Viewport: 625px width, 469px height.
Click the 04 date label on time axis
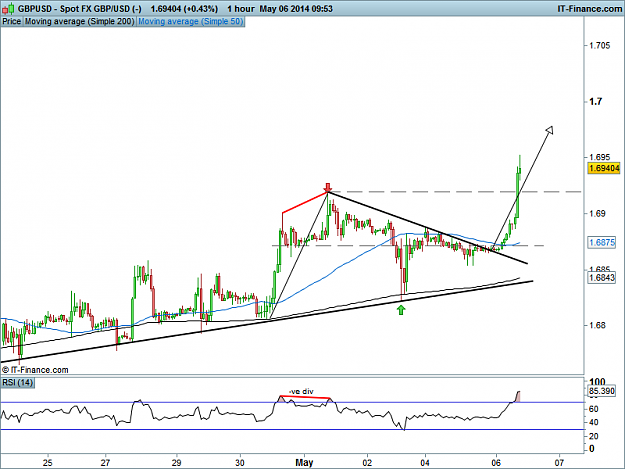425,463
